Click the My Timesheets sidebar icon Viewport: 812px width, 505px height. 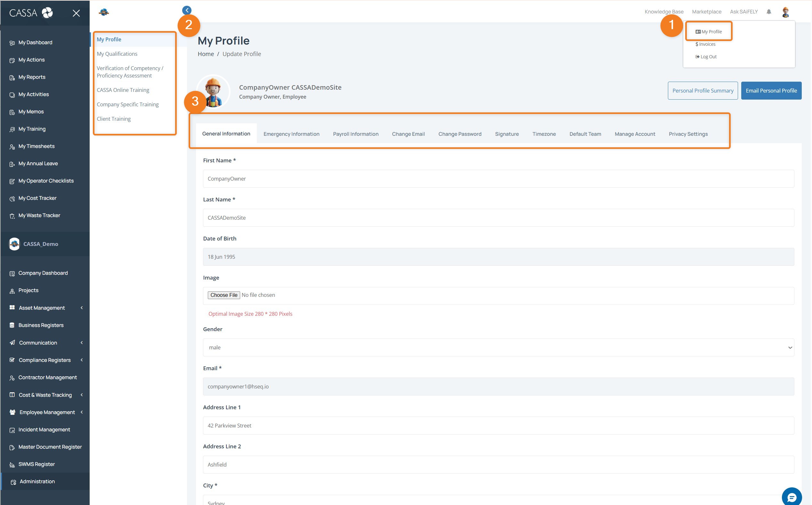[12, 147]
